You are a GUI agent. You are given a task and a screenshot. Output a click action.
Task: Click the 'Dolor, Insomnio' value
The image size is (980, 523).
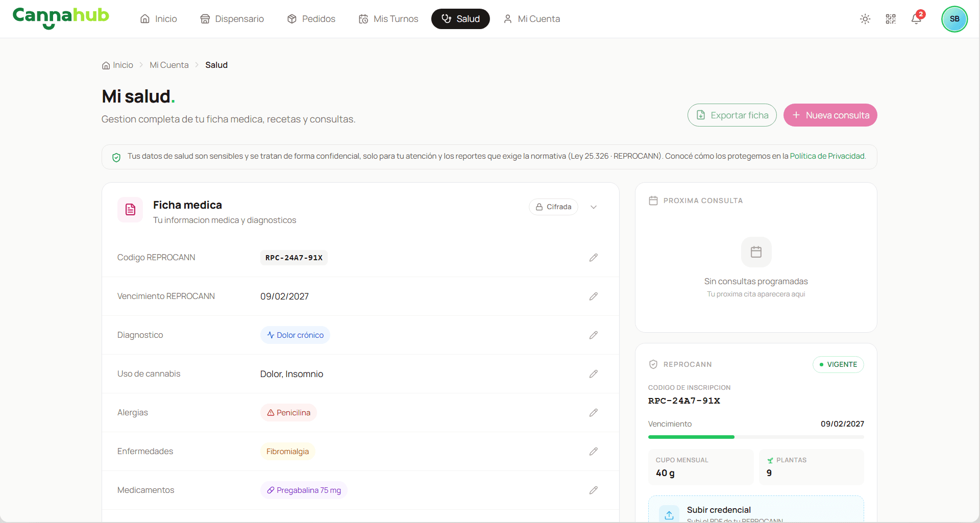coord(291,374)
